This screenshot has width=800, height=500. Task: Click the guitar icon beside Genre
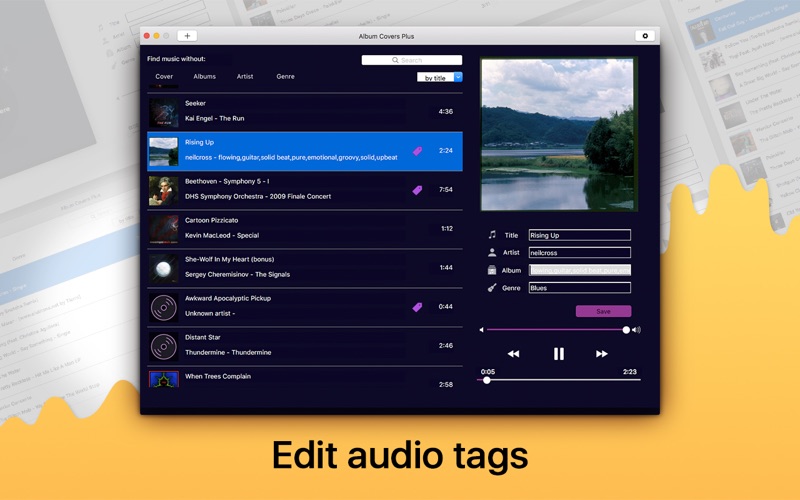492,288
